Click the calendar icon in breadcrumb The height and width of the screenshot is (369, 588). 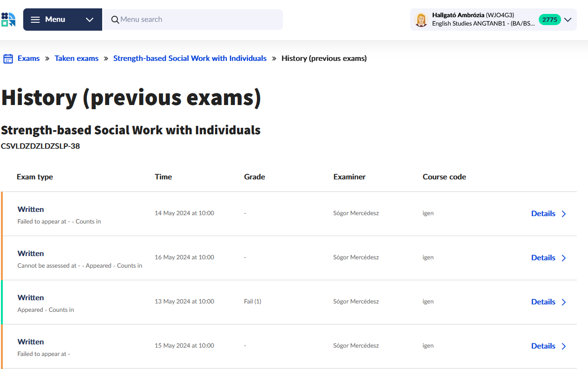pos(8,59)
